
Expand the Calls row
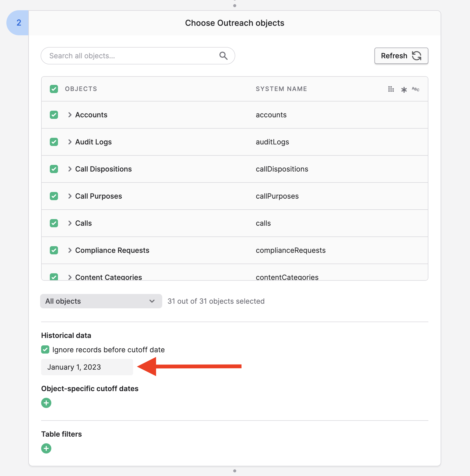(70, 223)
